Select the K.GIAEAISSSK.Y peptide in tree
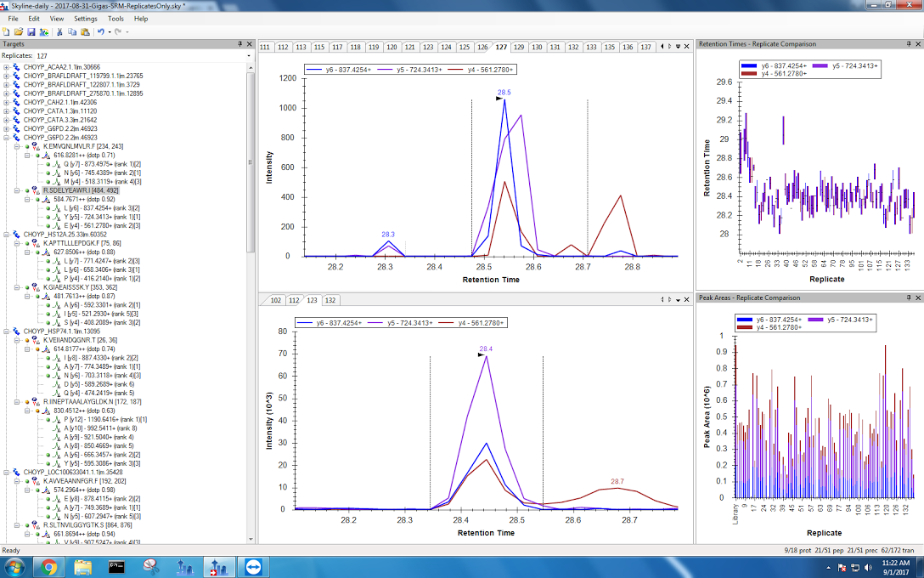Screen dimensions: 924x578 click(x=70, y=287)
